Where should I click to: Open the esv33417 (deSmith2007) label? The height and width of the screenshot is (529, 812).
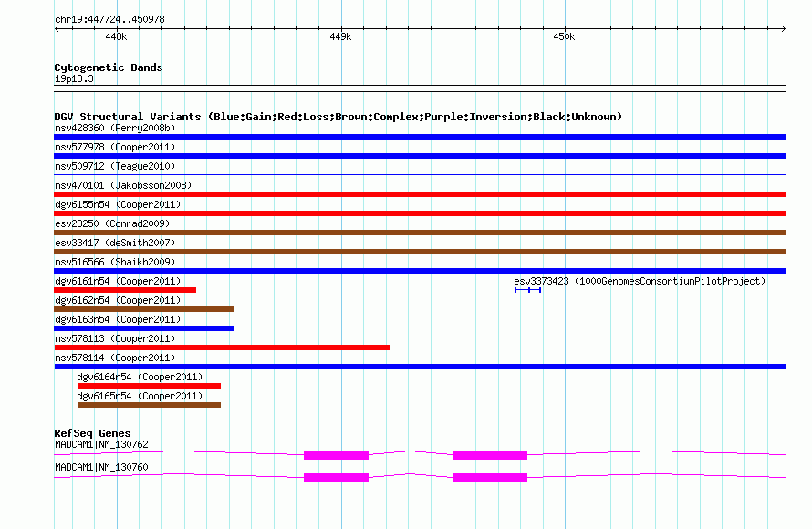pyautogui.click(x=115, y=243)
